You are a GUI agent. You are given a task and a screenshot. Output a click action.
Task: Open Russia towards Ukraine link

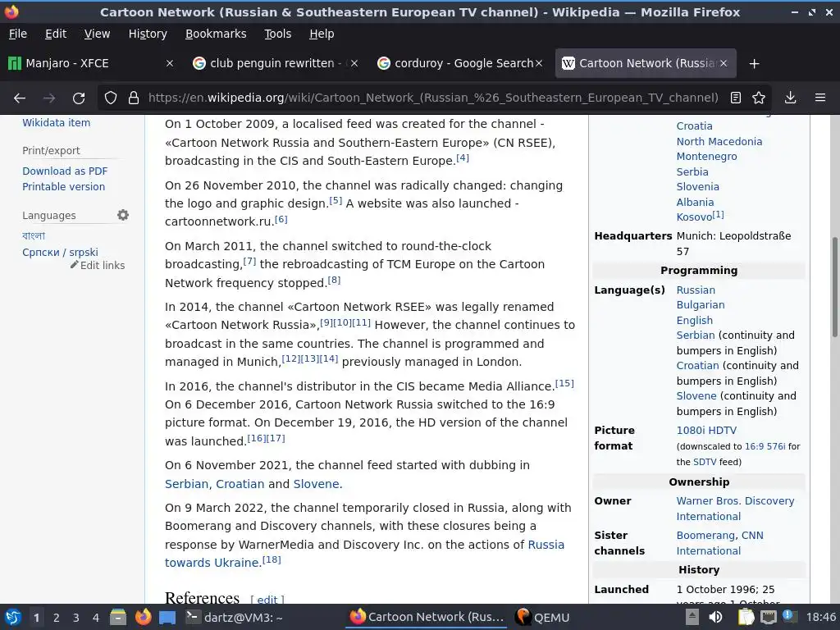pos(364,554)
